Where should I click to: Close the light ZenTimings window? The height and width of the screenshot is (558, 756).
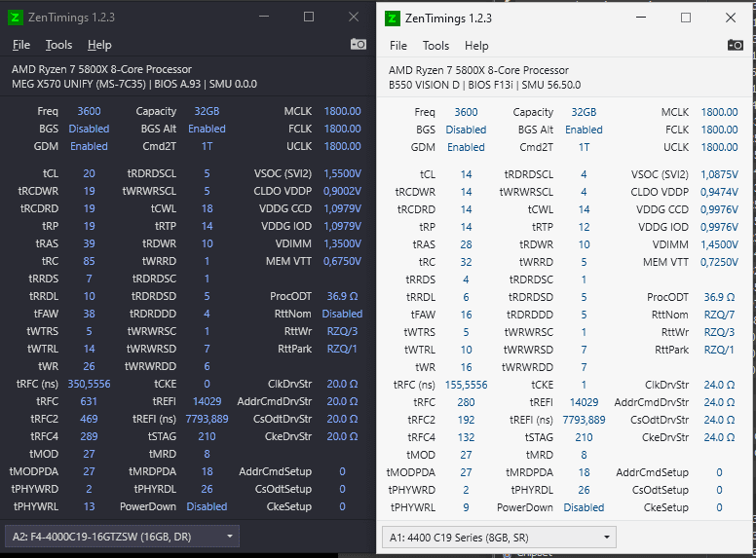click(x=731, y=19)
